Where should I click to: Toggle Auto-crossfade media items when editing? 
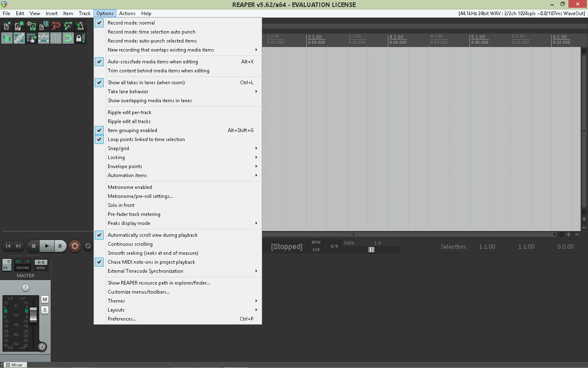click(178, 62)
